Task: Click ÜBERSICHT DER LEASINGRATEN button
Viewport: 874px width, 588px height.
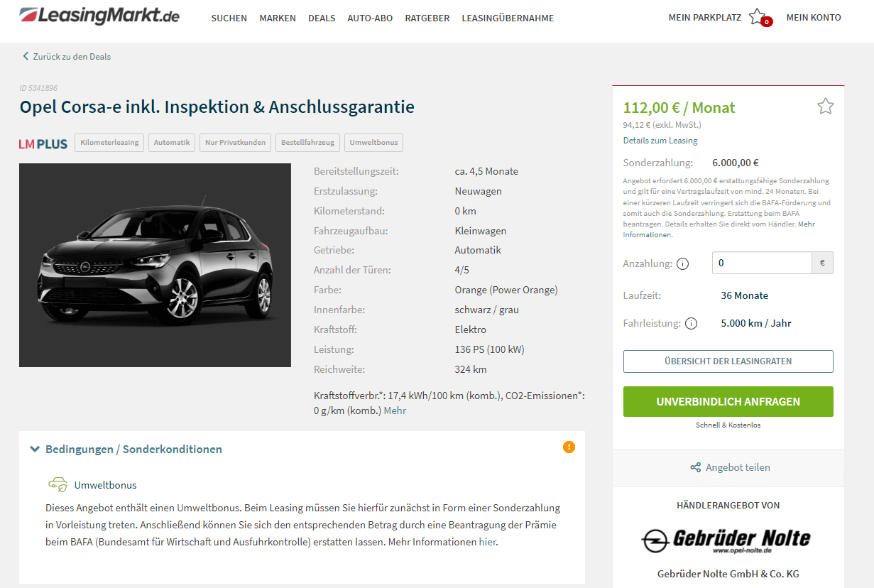Action: [x=728, y=361]
